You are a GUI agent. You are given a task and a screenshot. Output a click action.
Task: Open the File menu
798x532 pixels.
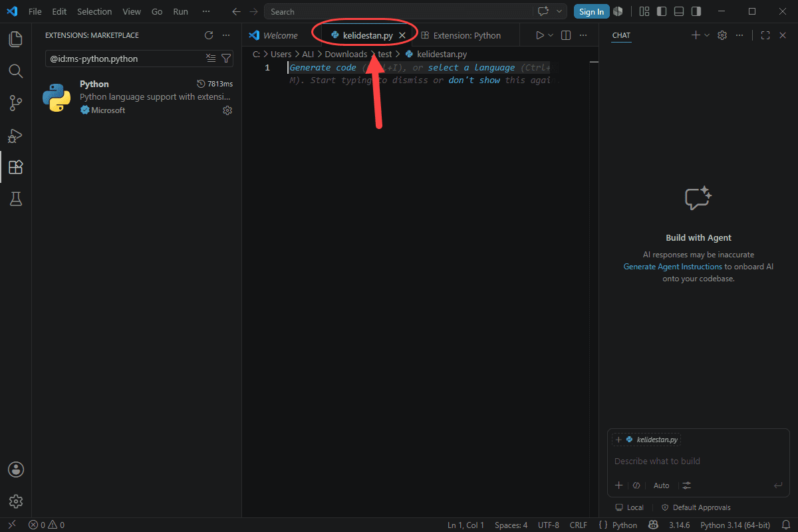click(x=35, y=11)
